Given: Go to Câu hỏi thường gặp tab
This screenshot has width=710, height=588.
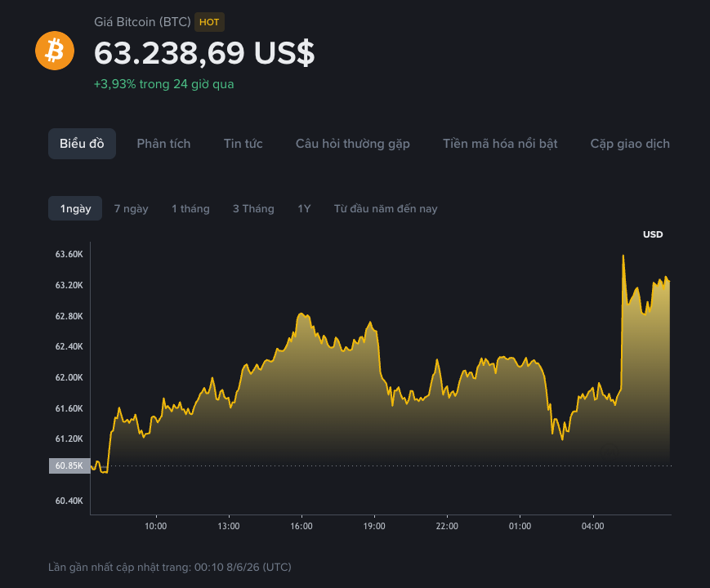Looking at the screenshot, I should coord(353,144).
